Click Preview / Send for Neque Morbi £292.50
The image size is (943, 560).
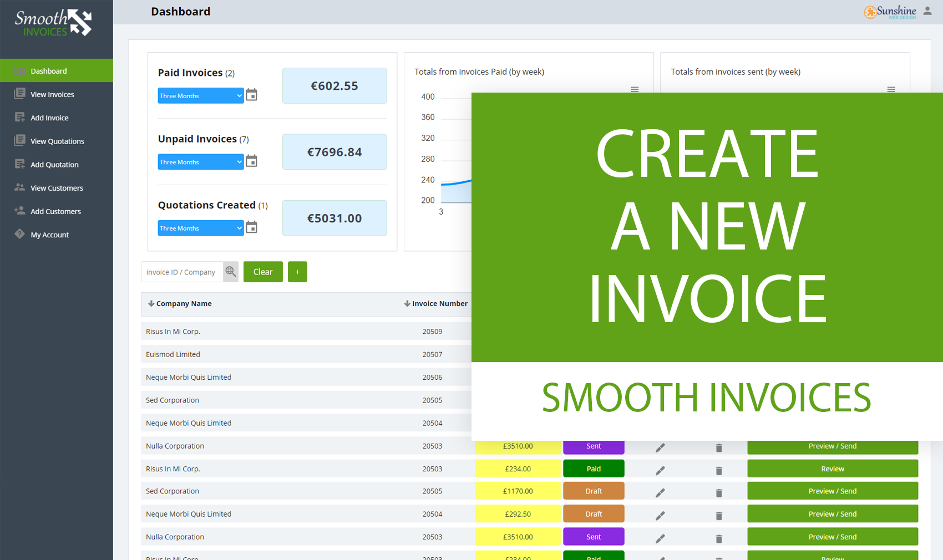833,514
